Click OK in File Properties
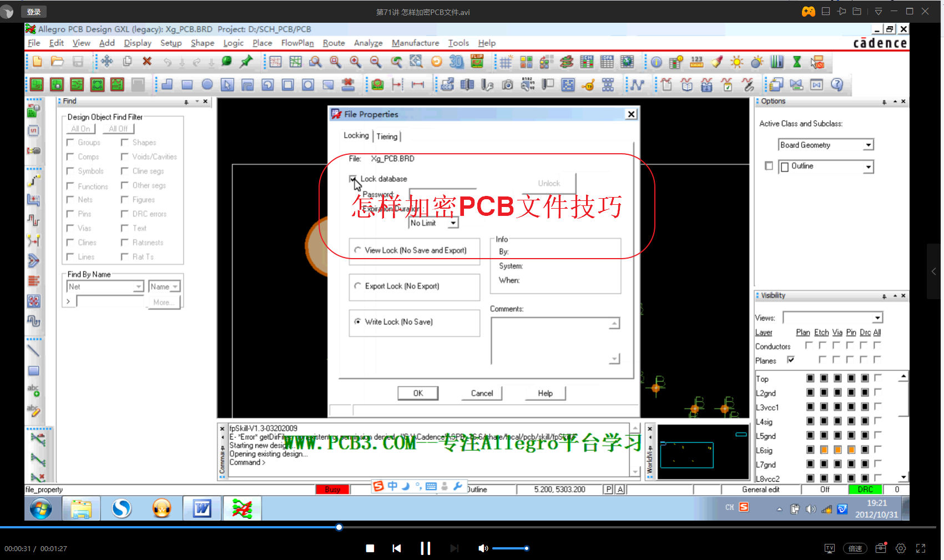Viewport: 944px width, 560px height. tap(418, 393)
